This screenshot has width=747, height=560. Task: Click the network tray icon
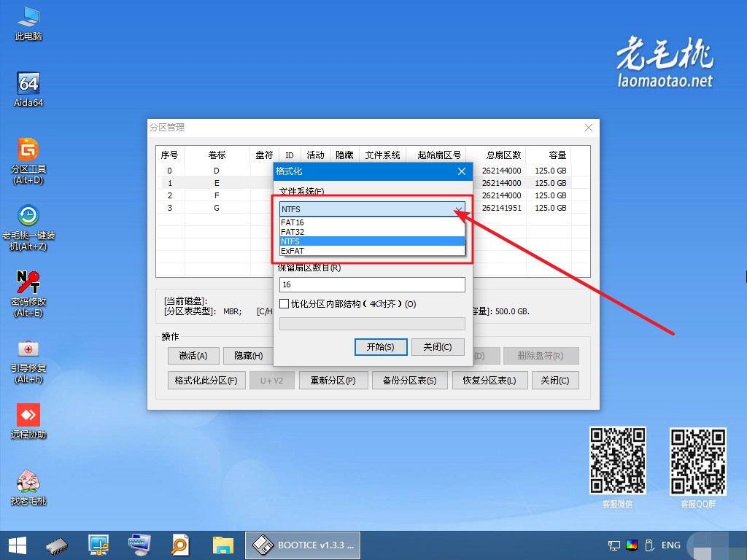pyautogui.click(x=614, y=545)
